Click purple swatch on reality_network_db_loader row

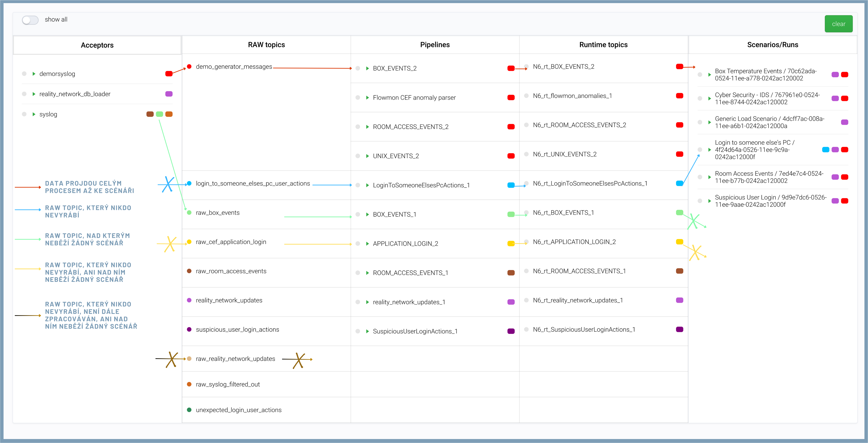coord(169,94)
